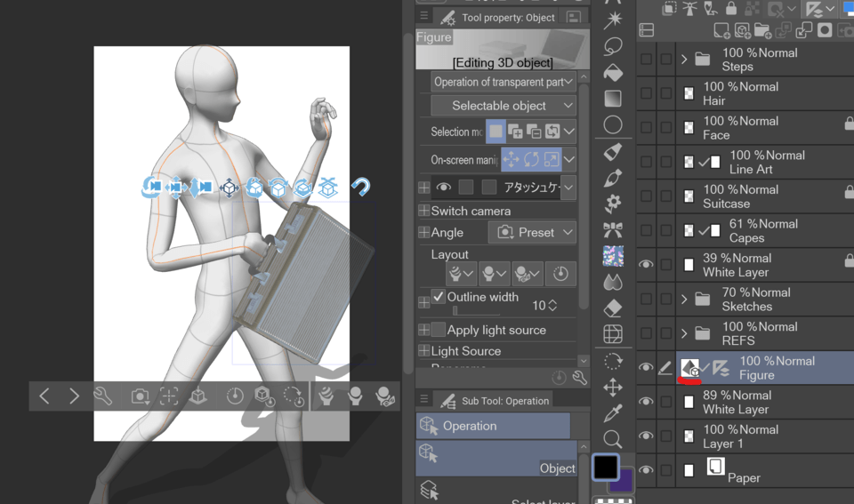Select previous 3D object in launcher
The image size is (854, 504).
(44, 396)
